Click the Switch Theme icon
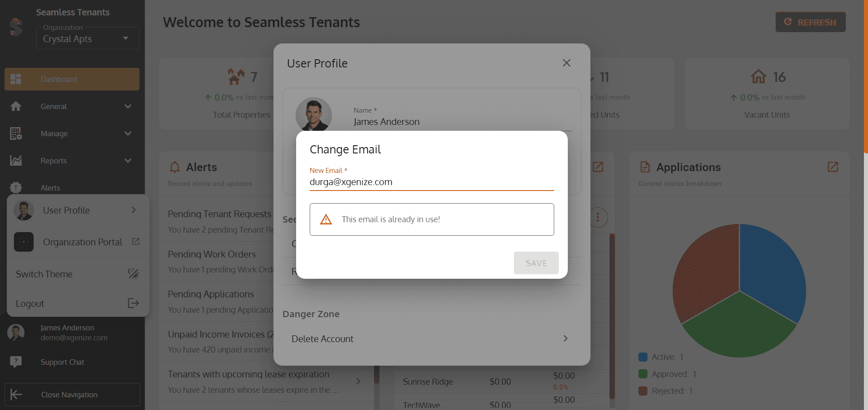 tap(134, 274)
